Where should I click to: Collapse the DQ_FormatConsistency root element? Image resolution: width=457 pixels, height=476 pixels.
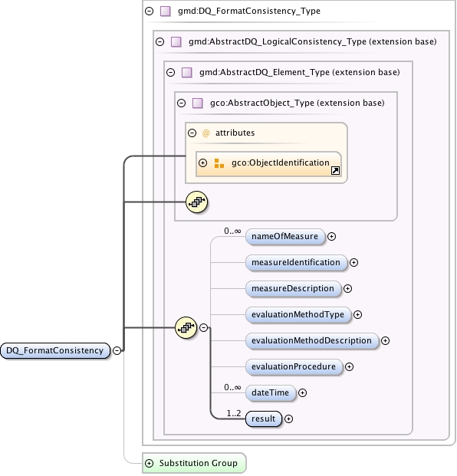[117, 350]
